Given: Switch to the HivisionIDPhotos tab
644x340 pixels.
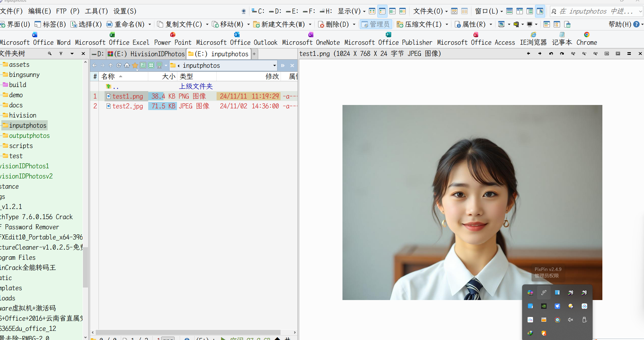Looking at the screenshot, I should 146,54.
